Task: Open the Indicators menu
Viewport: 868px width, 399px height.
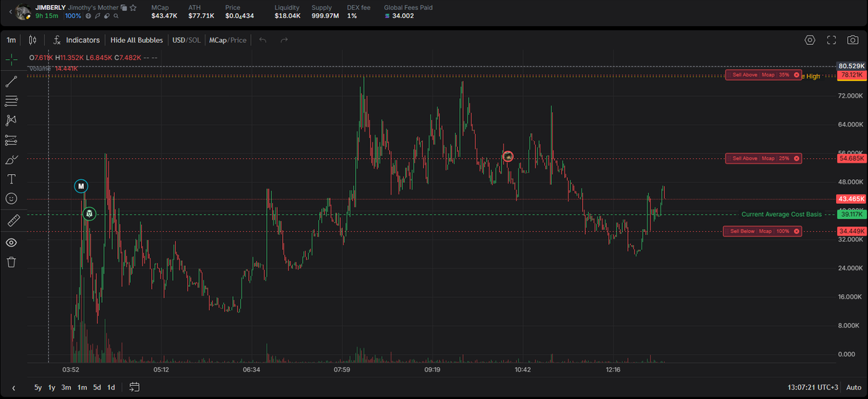Action: coord(77,40)
